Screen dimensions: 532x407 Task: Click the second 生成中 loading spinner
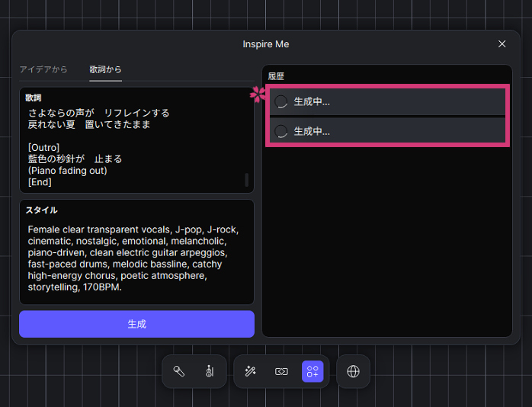click(x=281, y=131)
